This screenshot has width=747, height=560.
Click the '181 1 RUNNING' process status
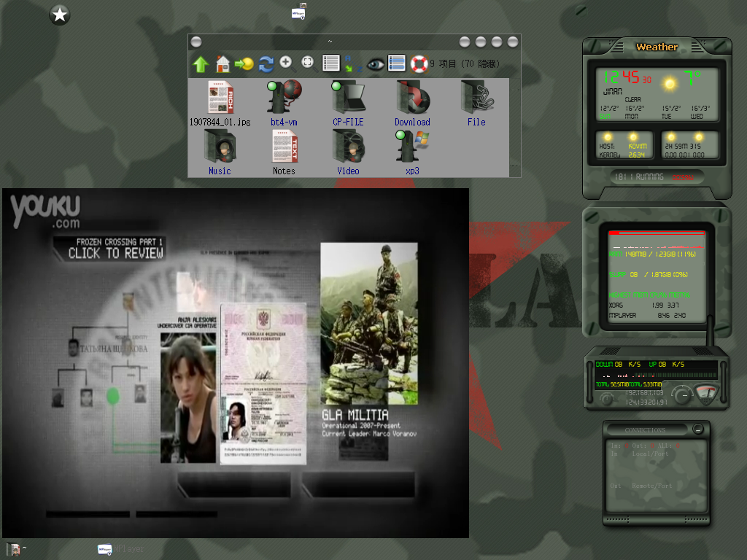click(639, 176)
